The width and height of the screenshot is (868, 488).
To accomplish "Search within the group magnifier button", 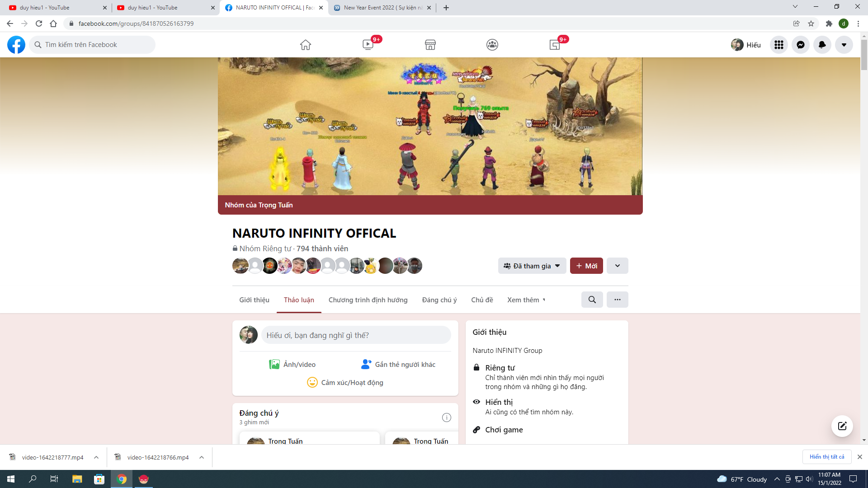I will pos(592,300).
